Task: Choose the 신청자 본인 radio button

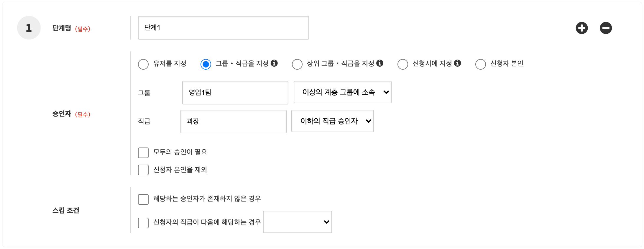Action: coord(480,64)
